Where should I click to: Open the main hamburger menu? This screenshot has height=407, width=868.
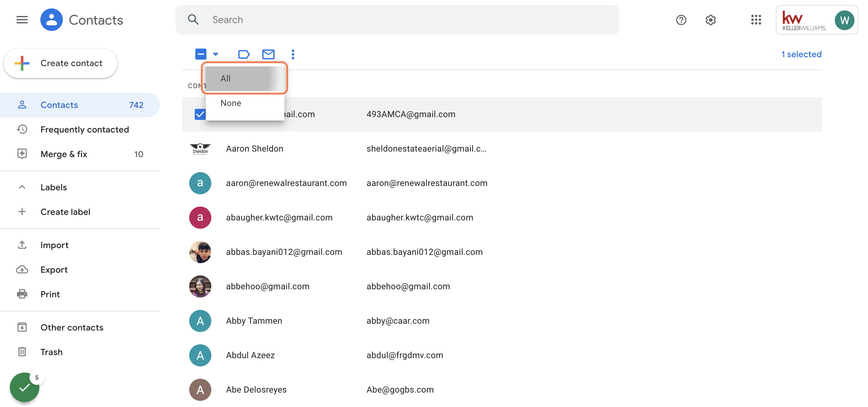click(22, 20)
